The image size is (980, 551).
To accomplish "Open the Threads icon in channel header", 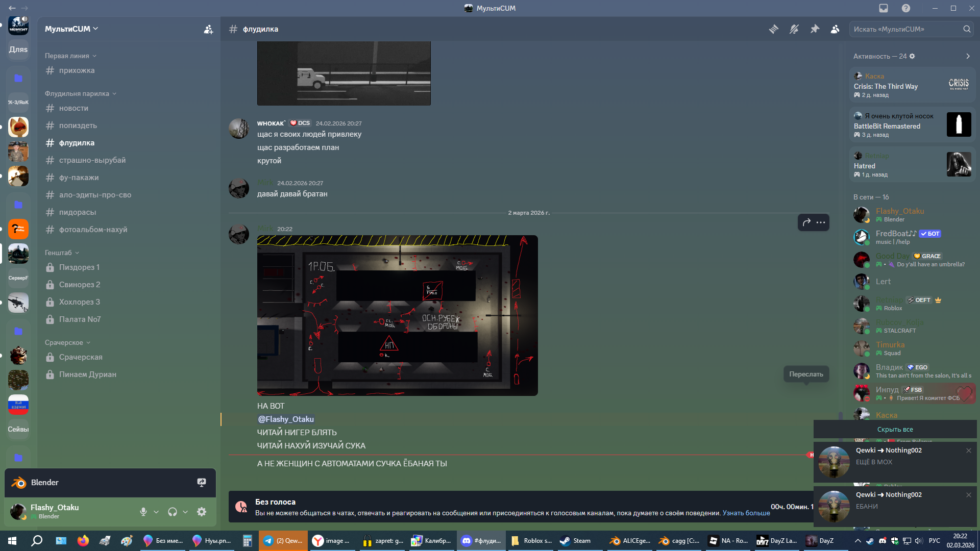I will coord(774,29).
